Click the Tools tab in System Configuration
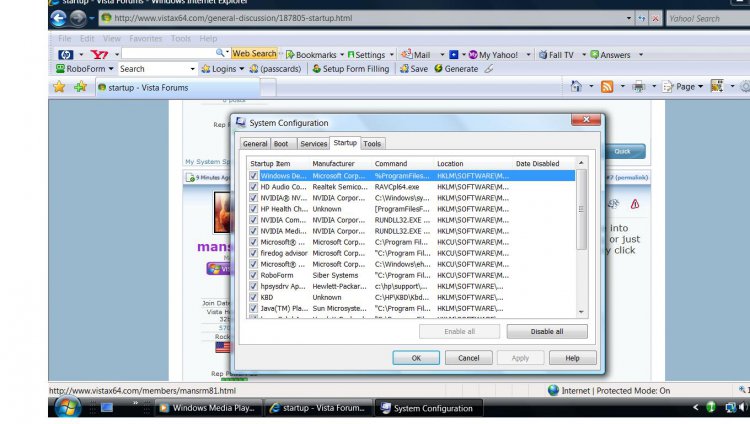 point(372,144)
